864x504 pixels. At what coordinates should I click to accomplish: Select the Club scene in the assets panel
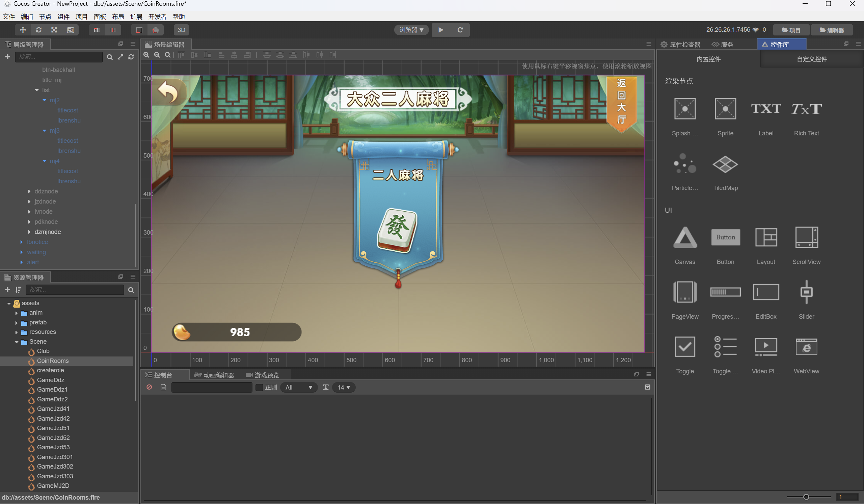[x=43, y=351]
